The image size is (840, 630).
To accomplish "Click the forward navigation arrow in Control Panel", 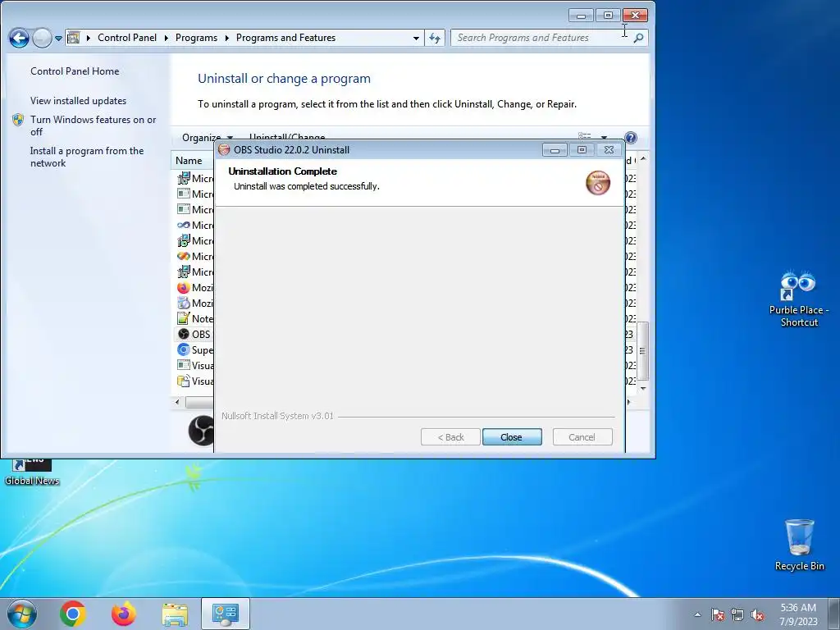I will pyautogui.click(x=42, y=38).
